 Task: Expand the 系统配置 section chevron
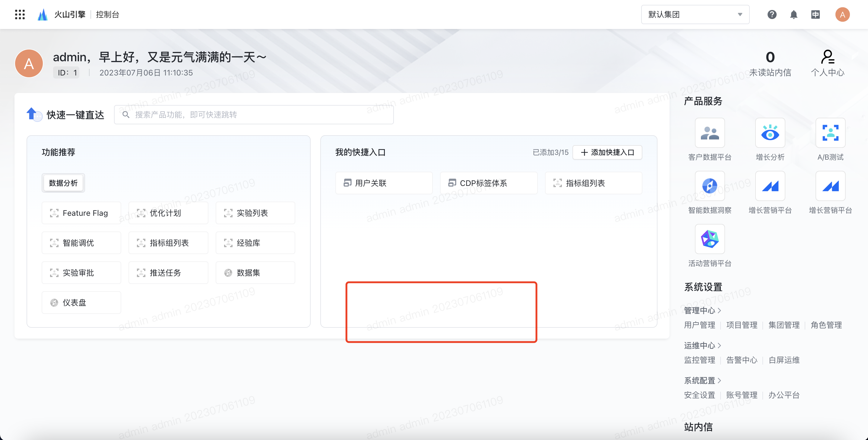[719, 380]
